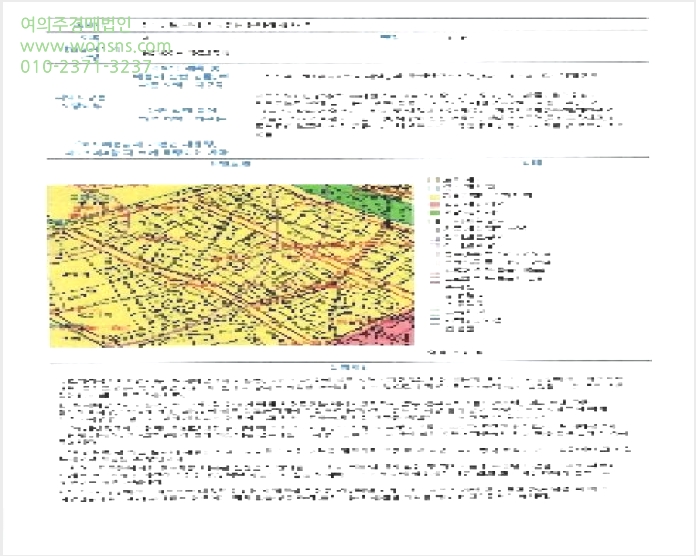
Task: Open the colored zoning map image
Action: coord(231,265)
